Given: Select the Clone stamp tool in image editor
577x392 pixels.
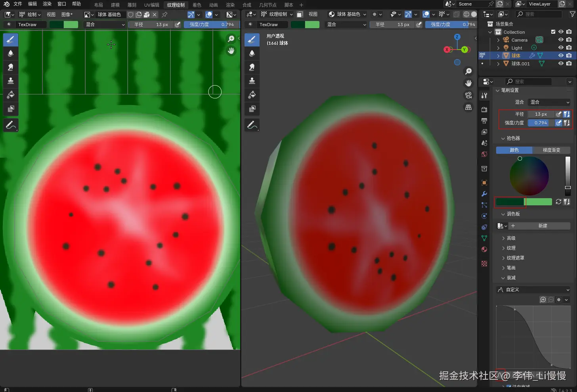Looking at the screenshot, I should click(x=11, y=81).
